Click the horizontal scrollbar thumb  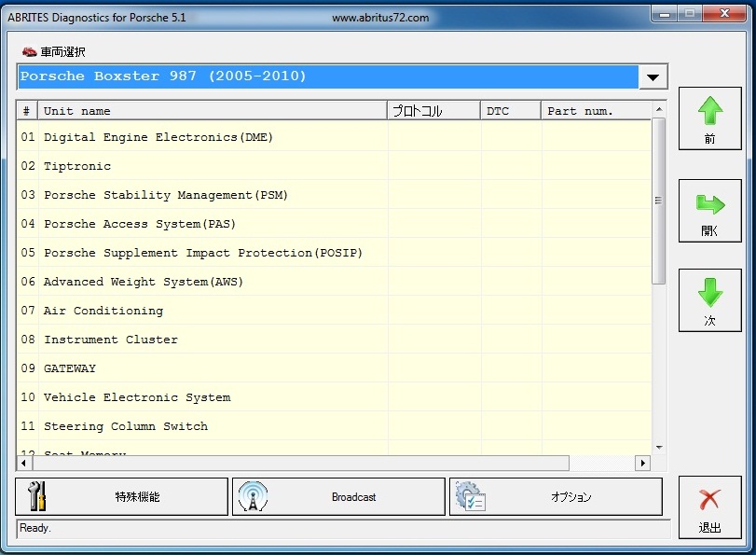300,464
